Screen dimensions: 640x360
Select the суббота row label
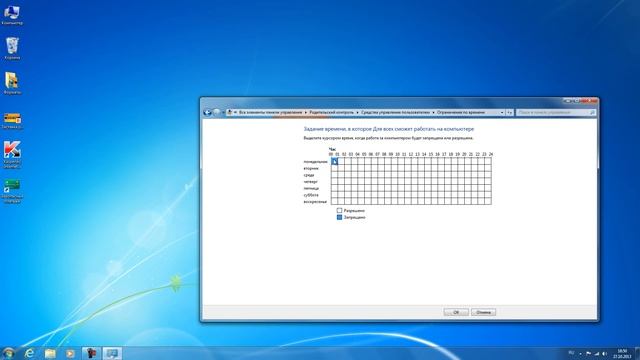click(311, 195)
